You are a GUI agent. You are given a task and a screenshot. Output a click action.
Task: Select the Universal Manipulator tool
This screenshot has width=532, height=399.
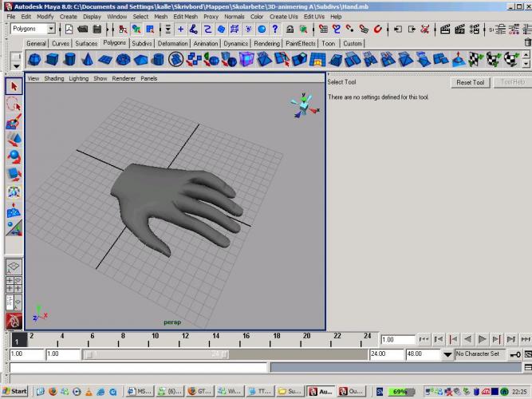14,192
